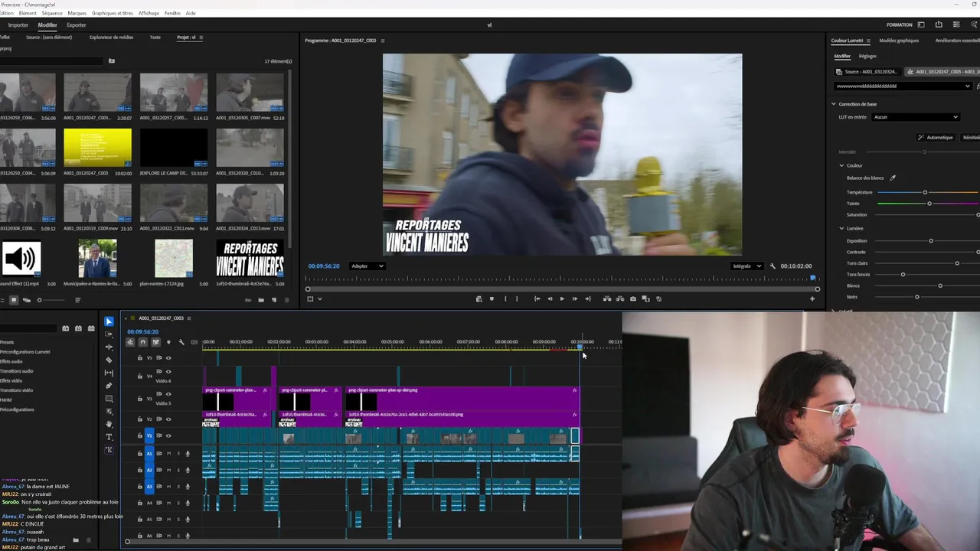Open the Graphiques et titres menu
Image resolution: width=980 pixels, height=551 pixels.
click(x=113, y=13)
